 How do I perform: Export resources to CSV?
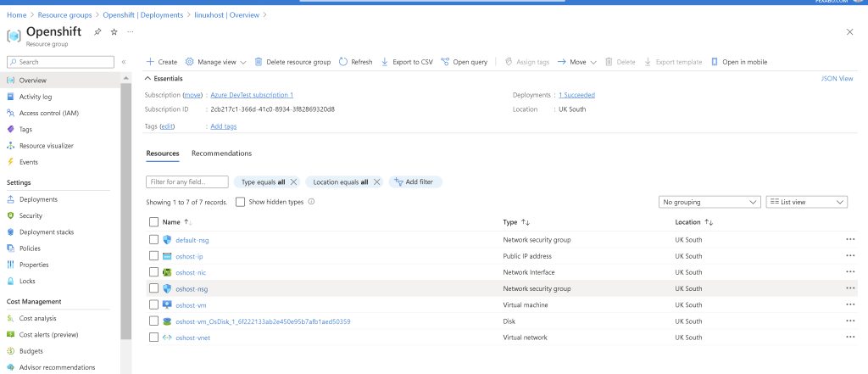pyautogui.click(x=407, y=62)
